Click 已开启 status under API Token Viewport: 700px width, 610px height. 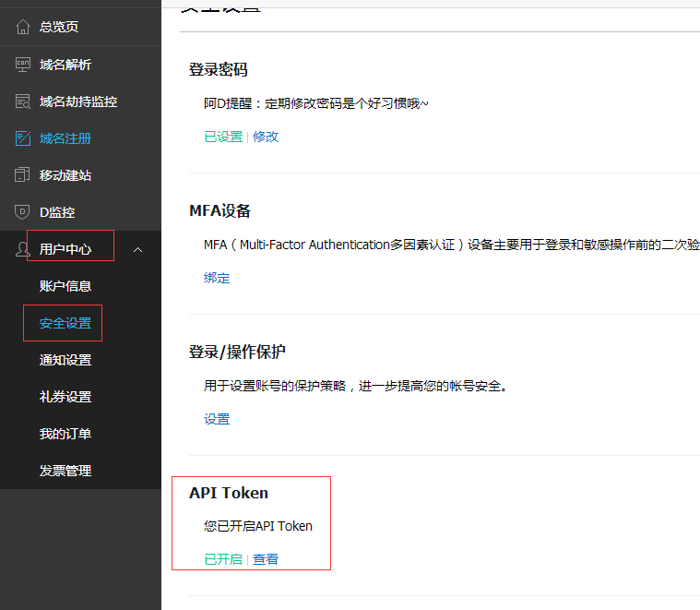click(x=223, y=559)
